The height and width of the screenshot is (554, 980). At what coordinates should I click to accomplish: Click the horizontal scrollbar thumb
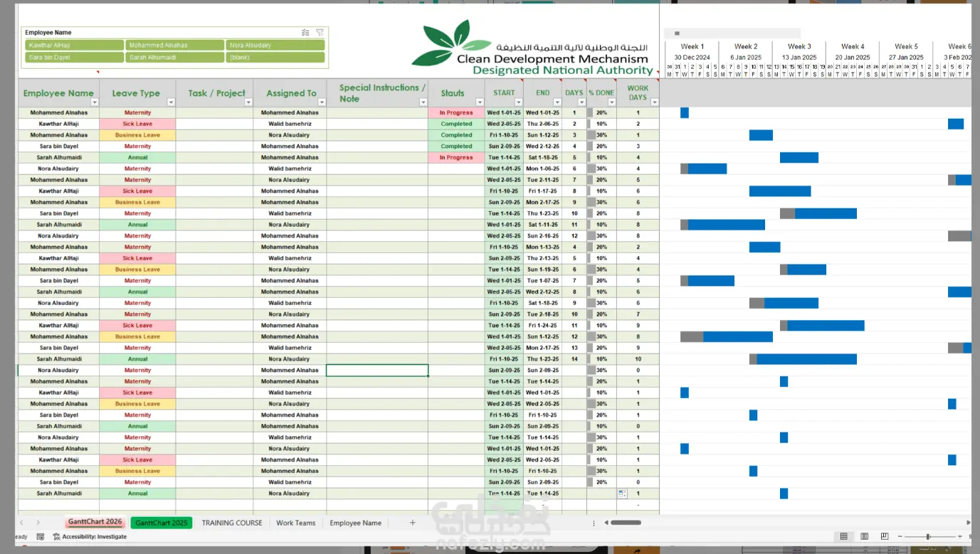(626, 523)
